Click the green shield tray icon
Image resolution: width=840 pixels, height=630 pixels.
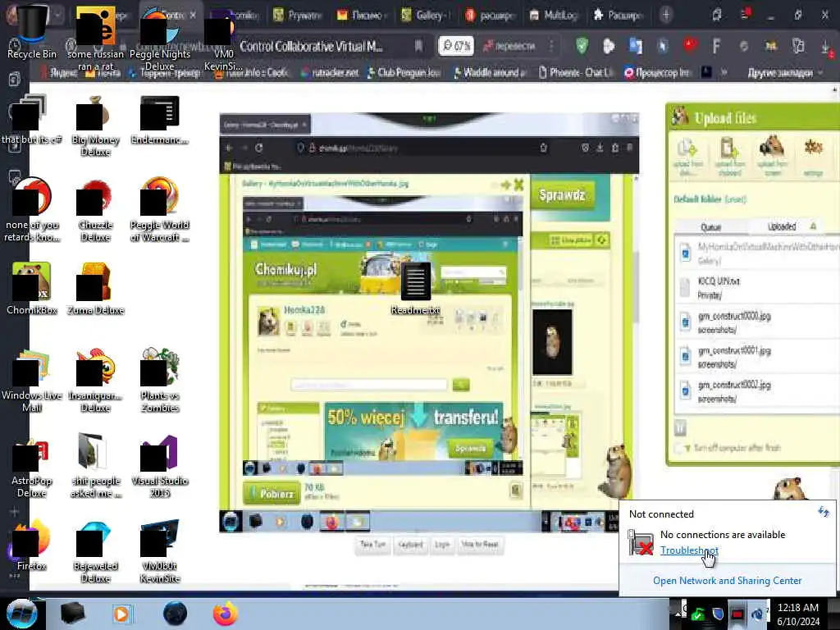pos(697,615)
